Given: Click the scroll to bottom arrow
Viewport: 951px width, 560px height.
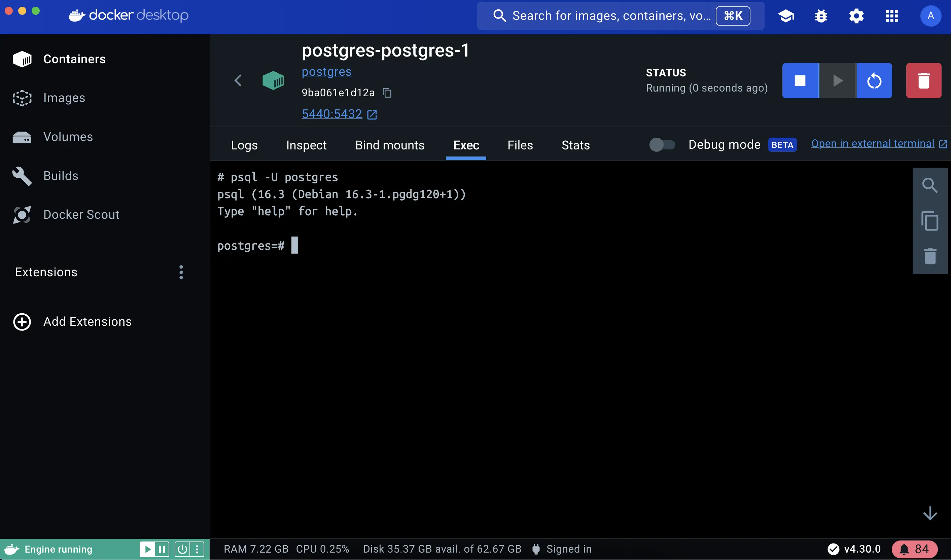Looking at the screenshot, I should [930, 513].
